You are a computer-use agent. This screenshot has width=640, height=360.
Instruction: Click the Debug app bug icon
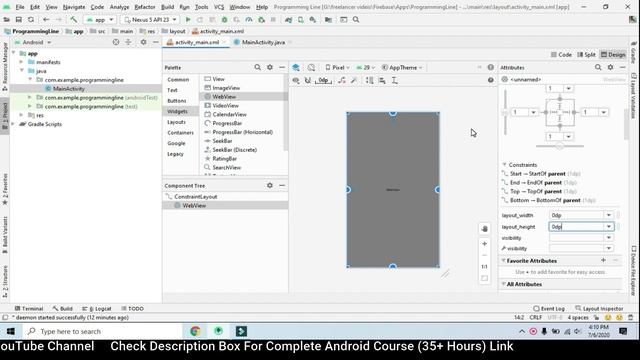[x=224, y=20]
